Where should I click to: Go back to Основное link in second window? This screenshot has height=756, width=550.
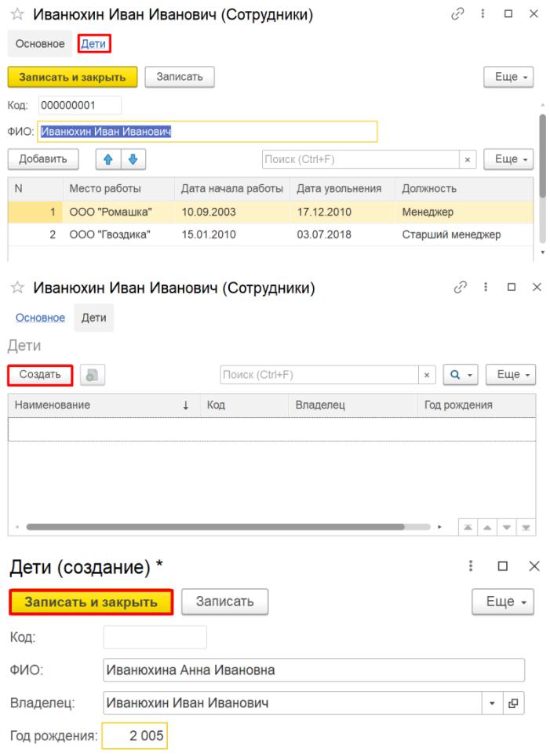point(40,318)
